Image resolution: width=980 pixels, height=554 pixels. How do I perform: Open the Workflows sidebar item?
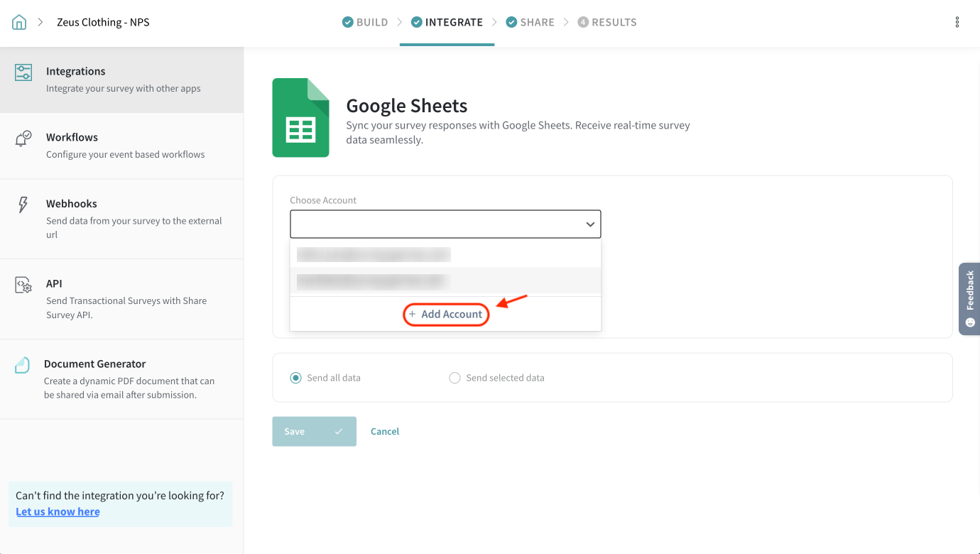point(121,146)
